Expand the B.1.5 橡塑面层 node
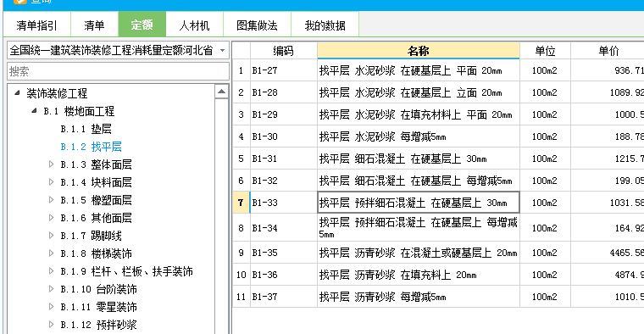The image size is (644, 334). click(x=52, y=200)
